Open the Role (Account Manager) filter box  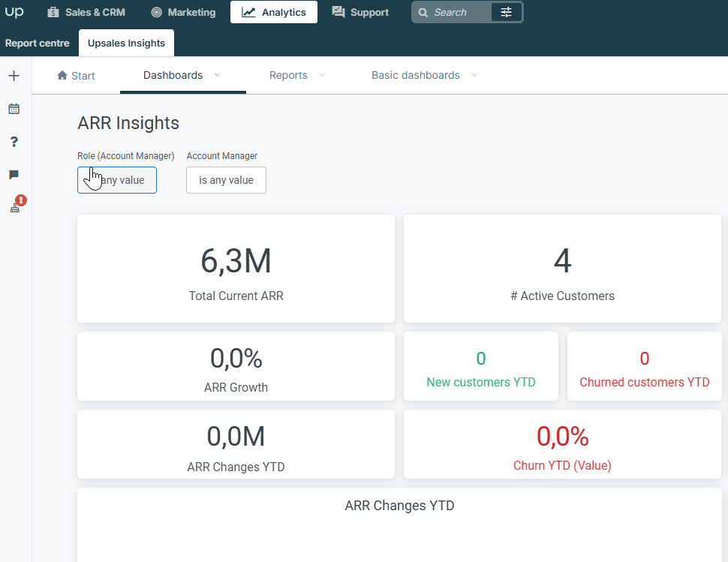tap(117, 180)
